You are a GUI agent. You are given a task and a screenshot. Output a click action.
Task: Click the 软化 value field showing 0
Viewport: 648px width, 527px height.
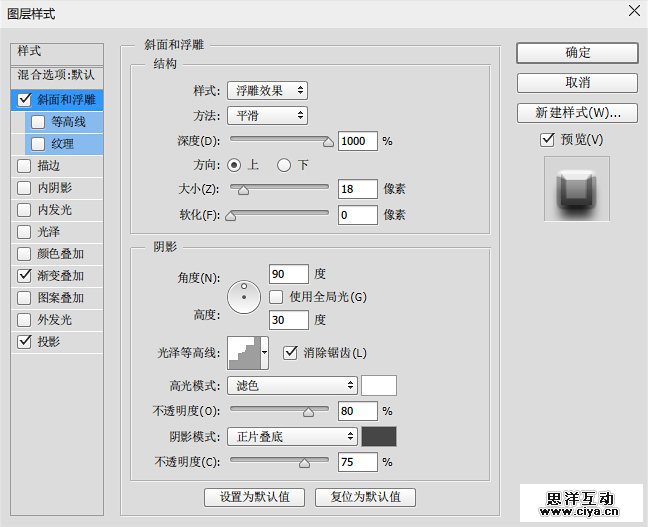tap(357, 215)
